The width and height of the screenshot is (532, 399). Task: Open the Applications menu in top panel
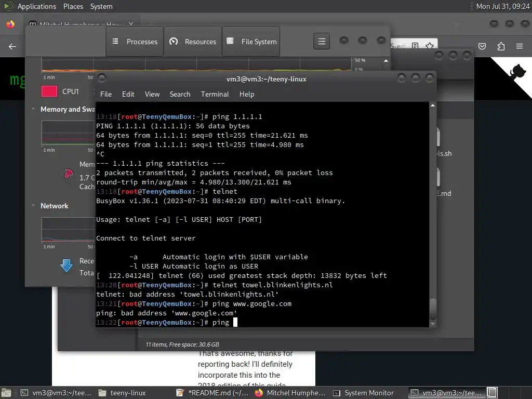37,6
